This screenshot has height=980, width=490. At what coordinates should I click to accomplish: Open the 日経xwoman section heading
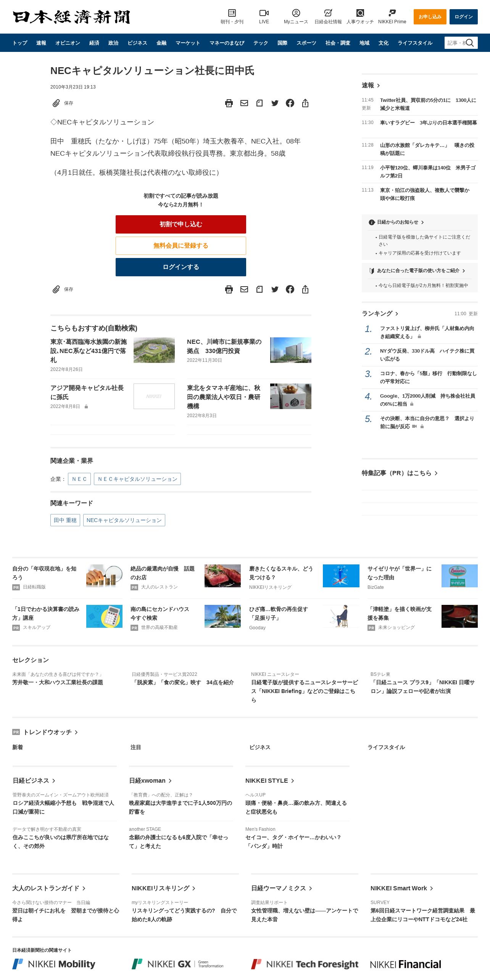[150, 780]
